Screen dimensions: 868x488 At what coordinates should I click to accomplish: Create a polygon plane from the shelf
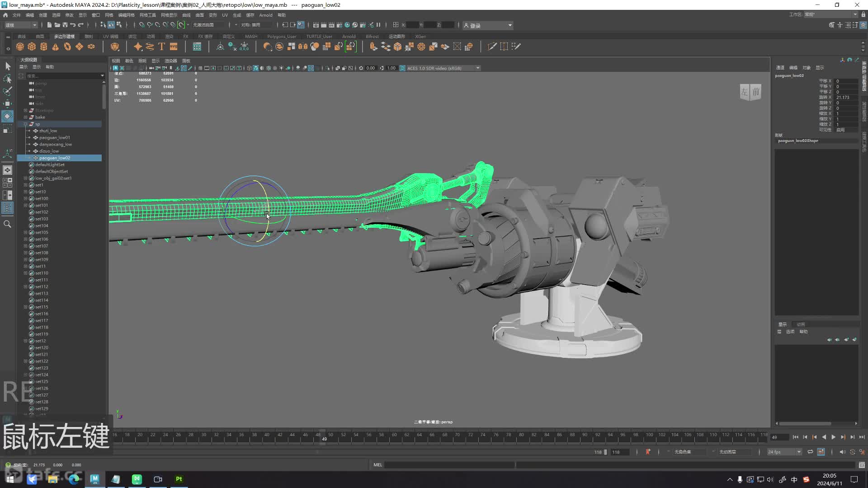pyautogui.click(x=79, y=47)
